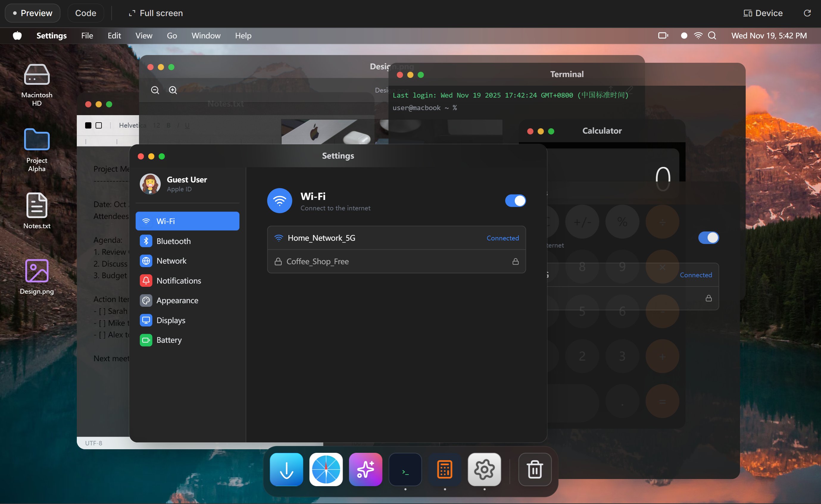Viewport: 821px width, 504px height.
Task: Open the Window menu in menu bar
Action: pos(206,36)
